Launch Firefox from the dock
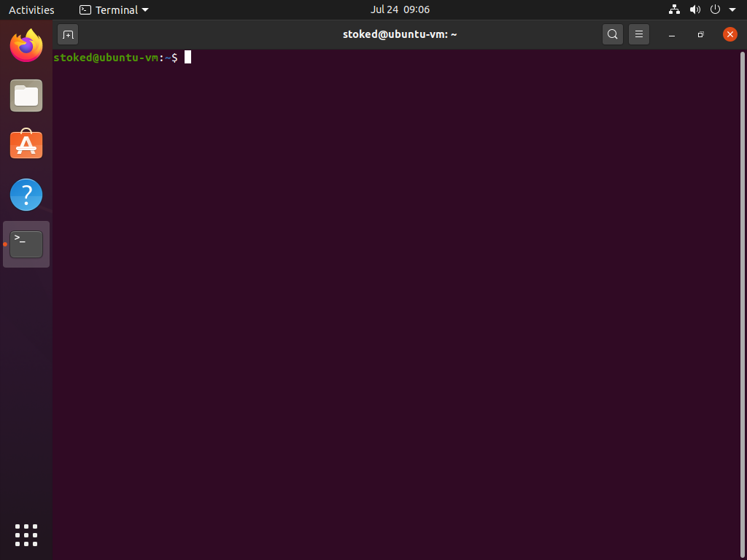This screenshot has height=560, width=747. point(26,46)
